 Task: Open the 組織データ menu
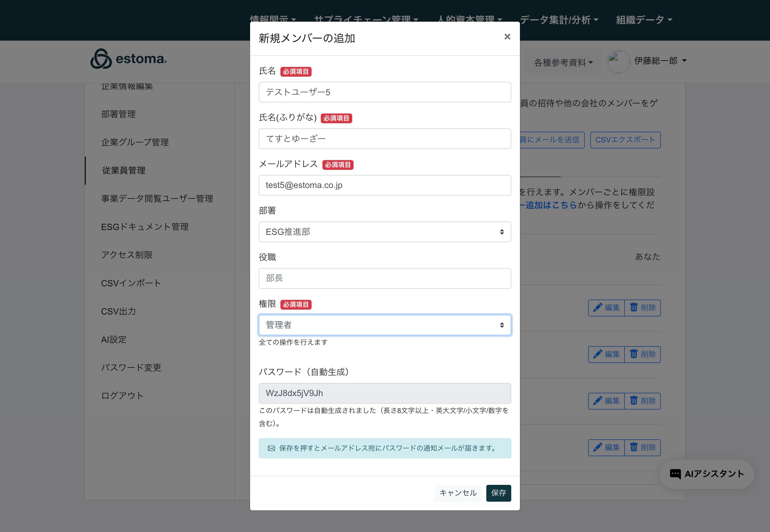(x=644, y=20)
